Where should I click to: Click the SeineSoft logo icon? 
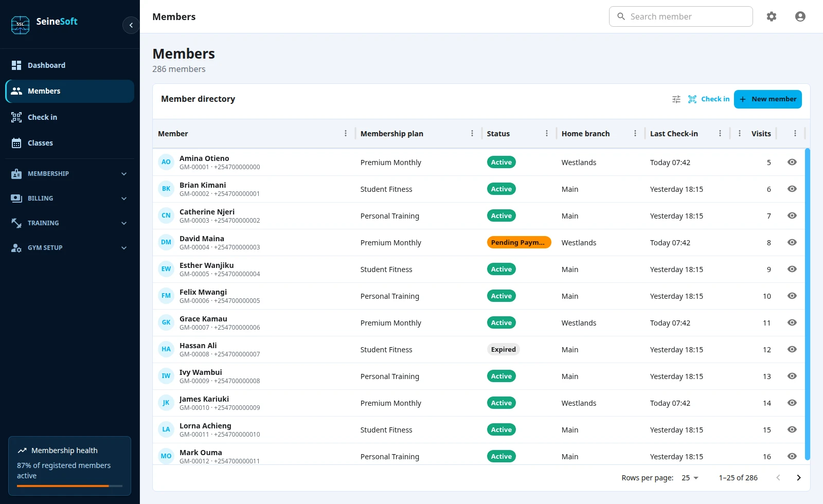[21, 25]
